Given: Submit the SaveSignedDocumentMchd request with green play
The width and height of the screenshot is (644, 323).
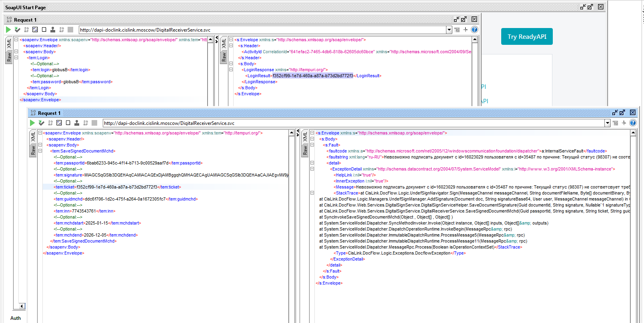Looking at the screenshot, I should pos(32,123).
